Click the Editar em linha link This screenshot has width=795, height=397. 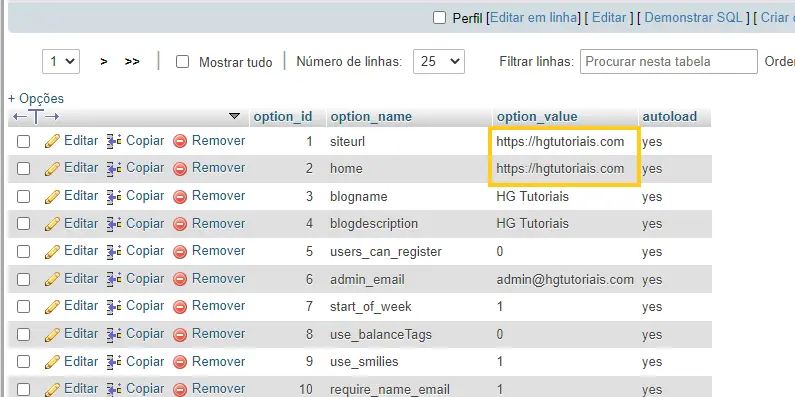[x=534, y=18]
